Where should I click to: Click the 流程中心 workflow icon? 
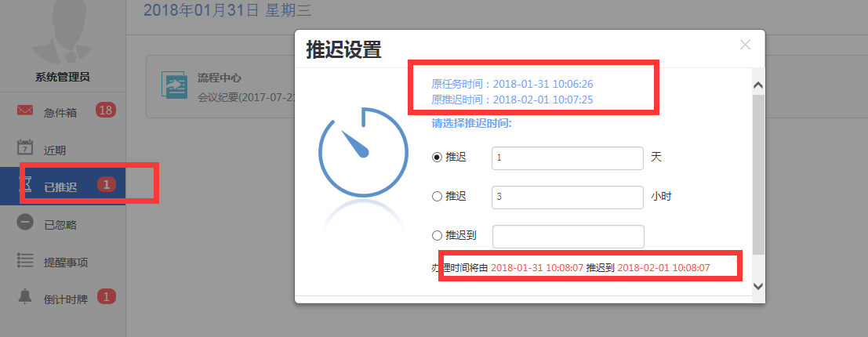(x=174, y=85)
